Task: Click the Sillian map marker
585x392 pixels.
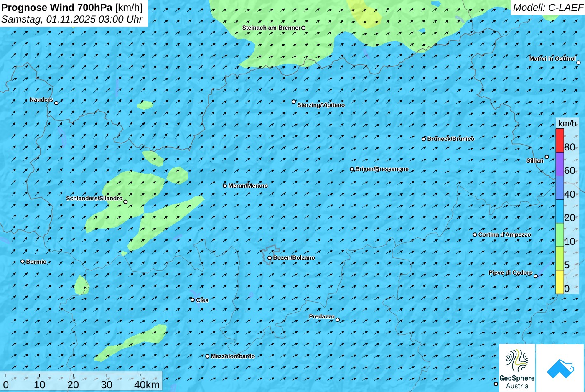Action: [x=547, y=157]
